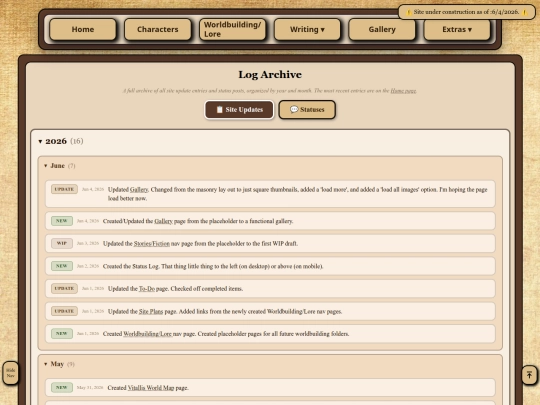Open Worldbuilding/Lore link in Jun 1 entry
The image size is (540, 405).
point(147,334)
